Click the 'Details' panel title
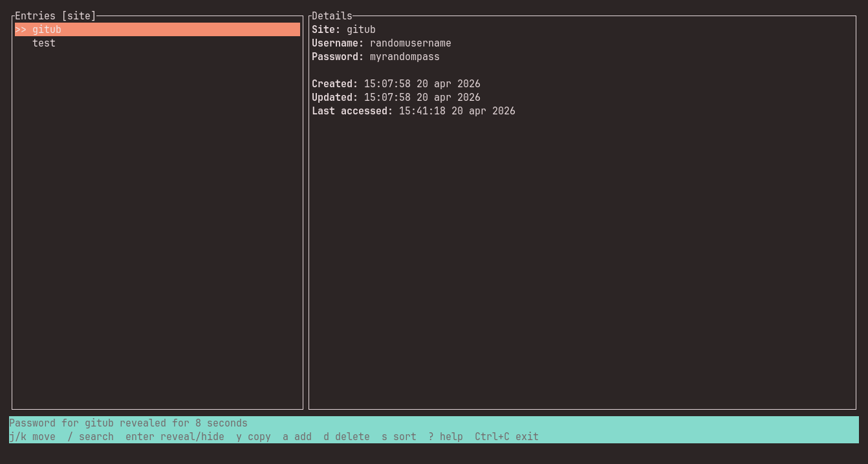Viewport: 868px width, 464px height. (332, 16)
